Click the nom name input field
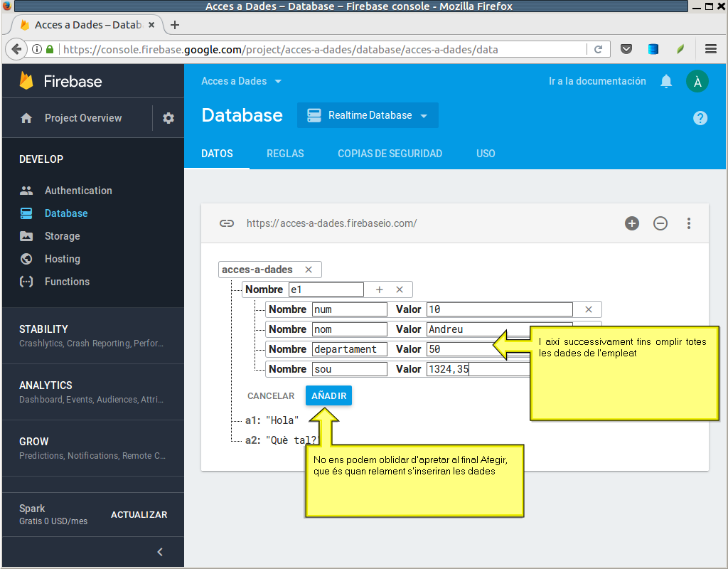Viewport: 728px width, 569px height. coord(350,329)
